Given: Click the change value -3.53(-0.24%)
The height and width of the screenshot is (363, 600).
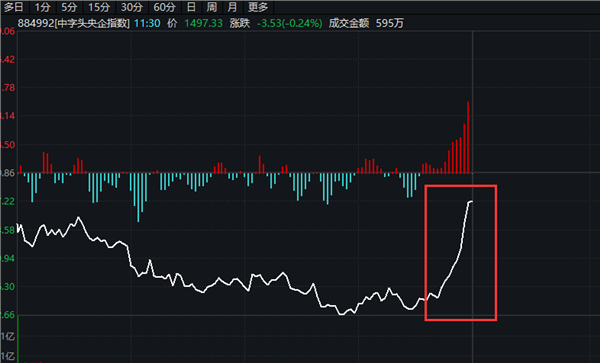Looking at the screenshot, I should pos(290,23).
